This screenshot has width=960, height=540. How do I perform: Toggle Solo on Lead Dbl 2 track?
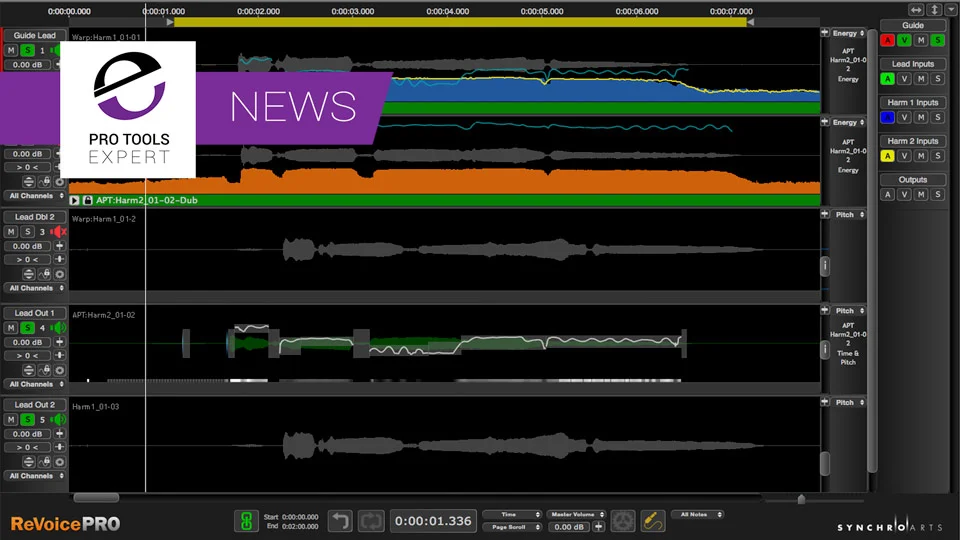[x=27, y=232]
